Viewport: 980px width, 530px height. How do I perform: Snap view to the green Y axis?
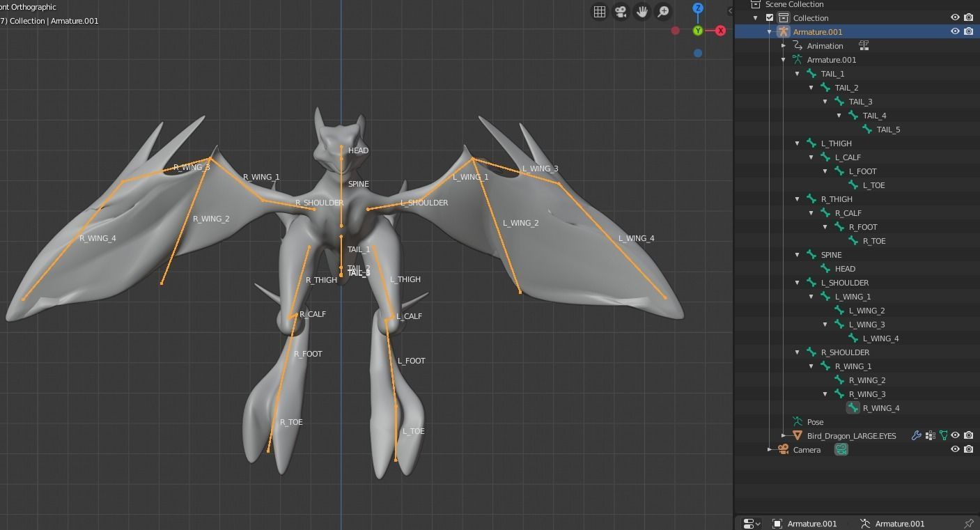698,31
